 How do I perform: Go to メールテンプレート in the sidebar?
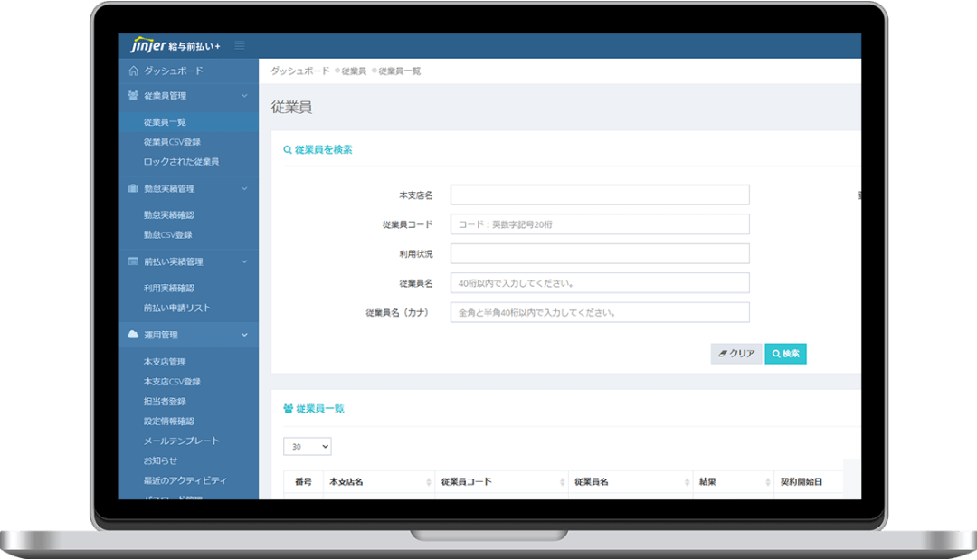click(x=181, y=441)
